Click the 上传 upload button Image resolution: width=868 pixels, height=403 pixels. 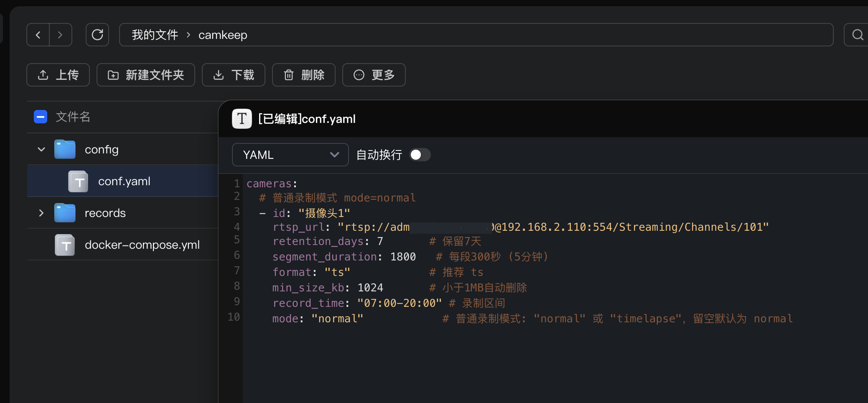pos(58,75)
